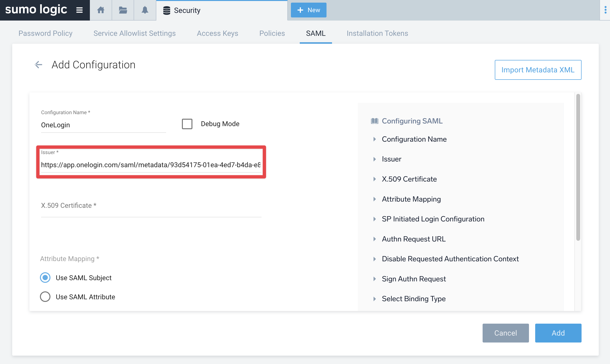The image size is (610, 364).
Task: Click the Security database icon
Action: click(x=167, y=10)
